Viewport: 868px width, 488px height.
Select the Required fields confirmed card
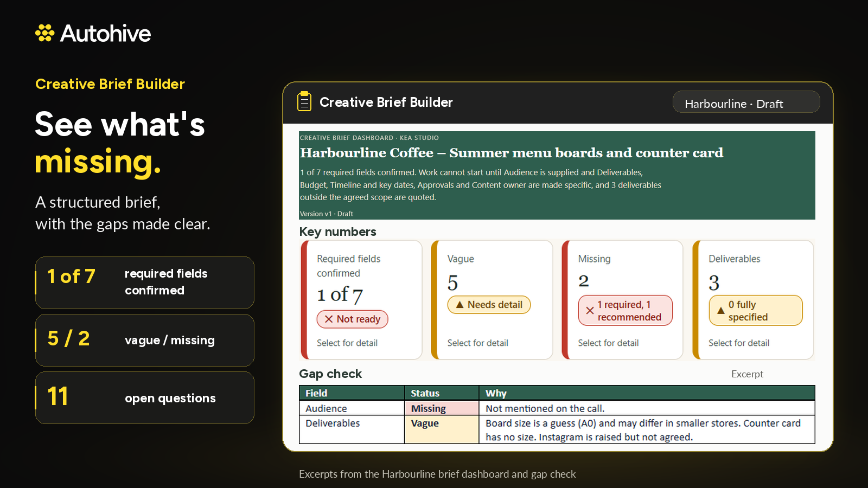pos(362,300)
